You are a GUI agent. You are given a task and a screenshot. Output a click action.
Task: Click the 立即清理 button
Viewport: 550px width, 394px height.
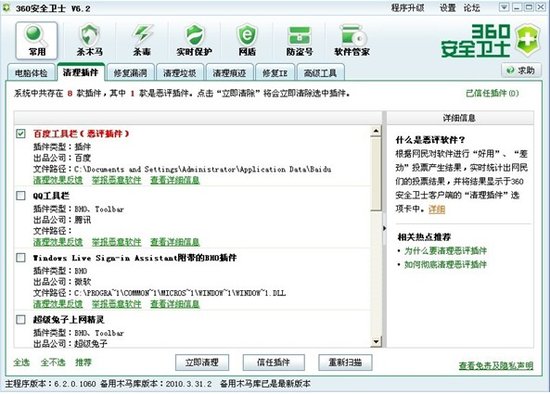[x=202, y=362]
